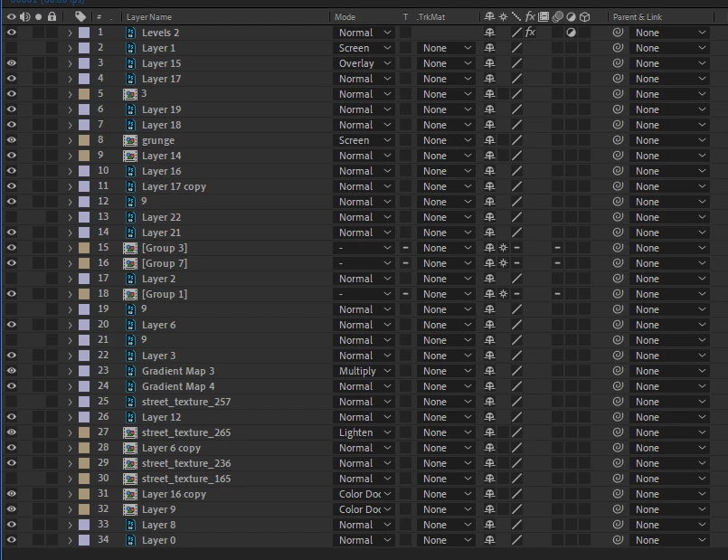728x560 pixels.
Task: Open Multiply mode dropdown for Gradient Map 3
Action: 364,371
